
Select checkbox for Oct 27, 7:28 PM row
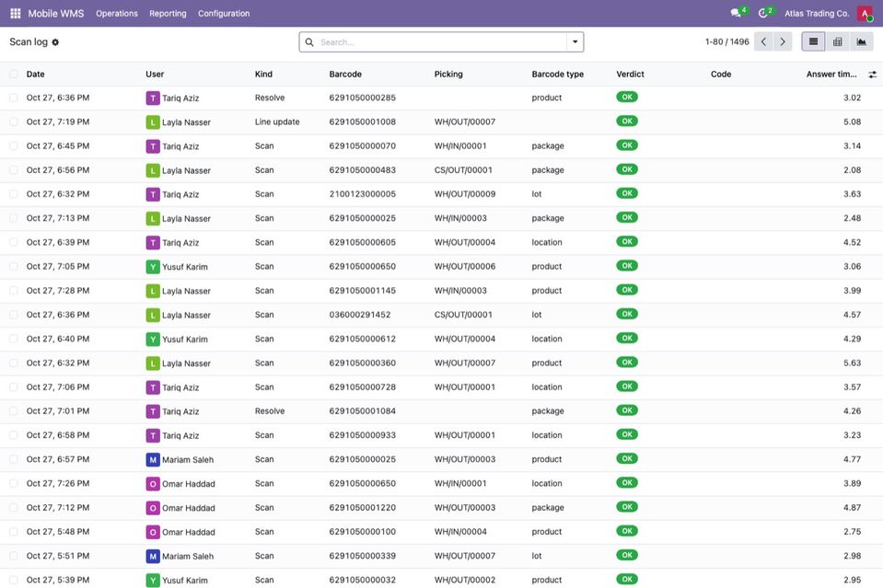point(14,291)
